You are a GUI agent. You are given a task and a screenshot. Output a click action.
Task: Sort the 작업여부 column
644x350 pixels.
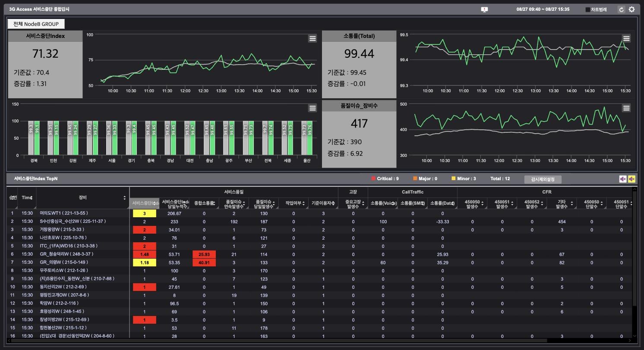304,203
